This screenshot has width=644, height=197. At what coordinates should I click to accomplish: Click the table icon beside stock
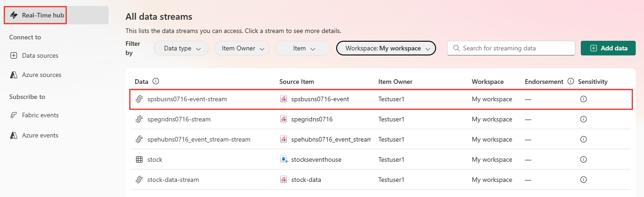[x=139, y=159]
